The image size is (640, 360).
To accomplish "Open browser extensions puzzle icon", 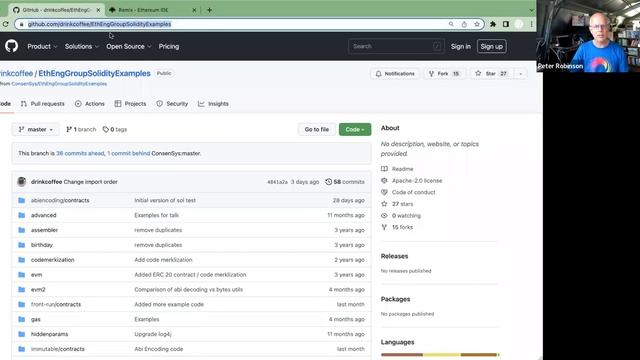I will (x=493, y=24).
